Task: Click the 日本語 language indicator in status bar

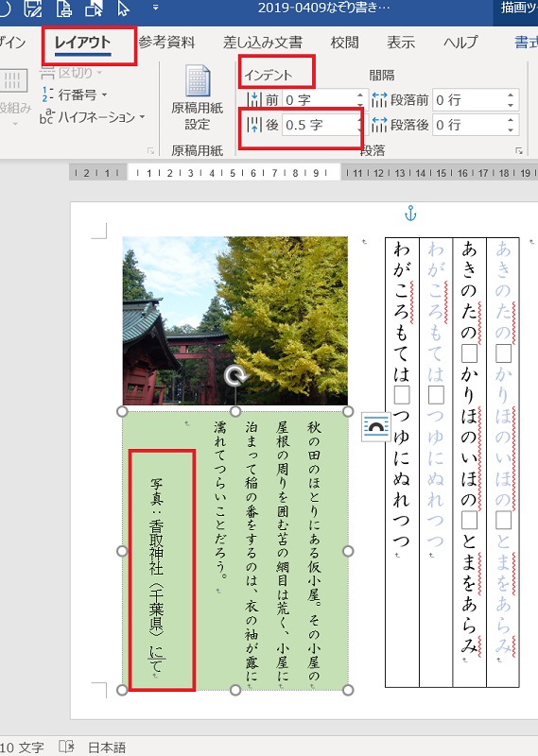Action: tap(107, 747)
